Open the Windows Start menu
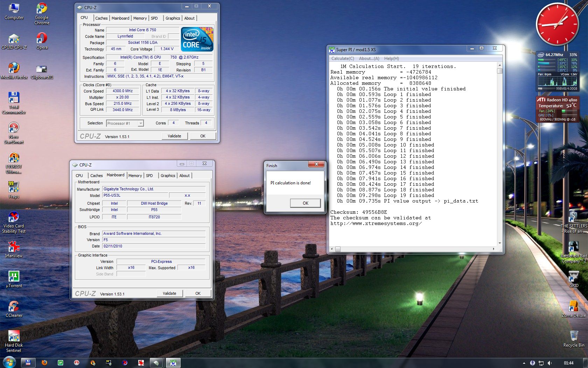 coord(9,362)
